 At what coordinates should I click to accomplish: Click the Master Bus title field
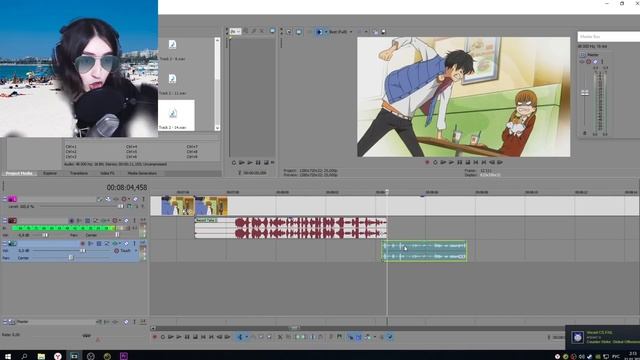(x=609, y=37)
